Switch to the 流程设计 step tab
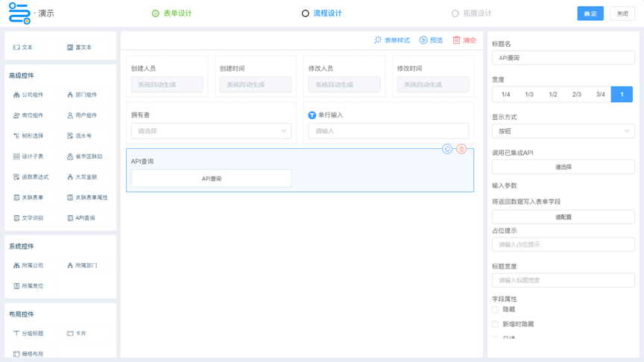The width and height of the screenshot is (644, 362). point(322,13)
